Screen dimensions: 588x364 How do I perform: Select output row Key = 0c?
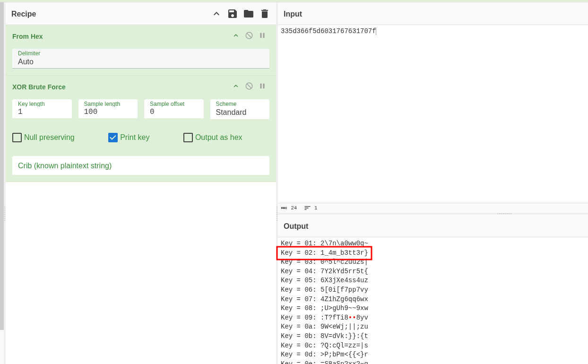(x=324, y=346)
